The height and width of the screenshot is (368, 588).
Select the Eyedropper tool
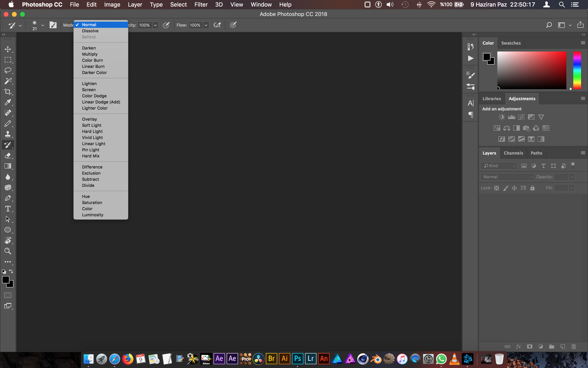pos(8,102)
